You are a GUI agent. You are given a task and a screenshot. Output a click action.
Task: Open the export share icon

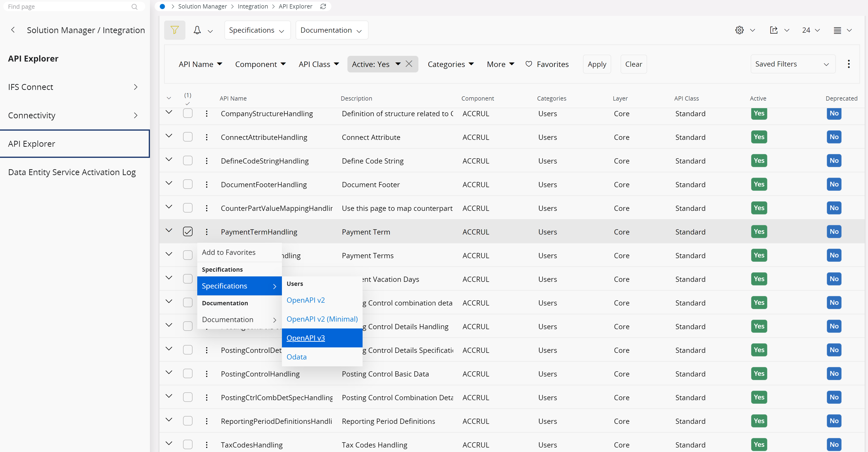(x=774, y=30)
